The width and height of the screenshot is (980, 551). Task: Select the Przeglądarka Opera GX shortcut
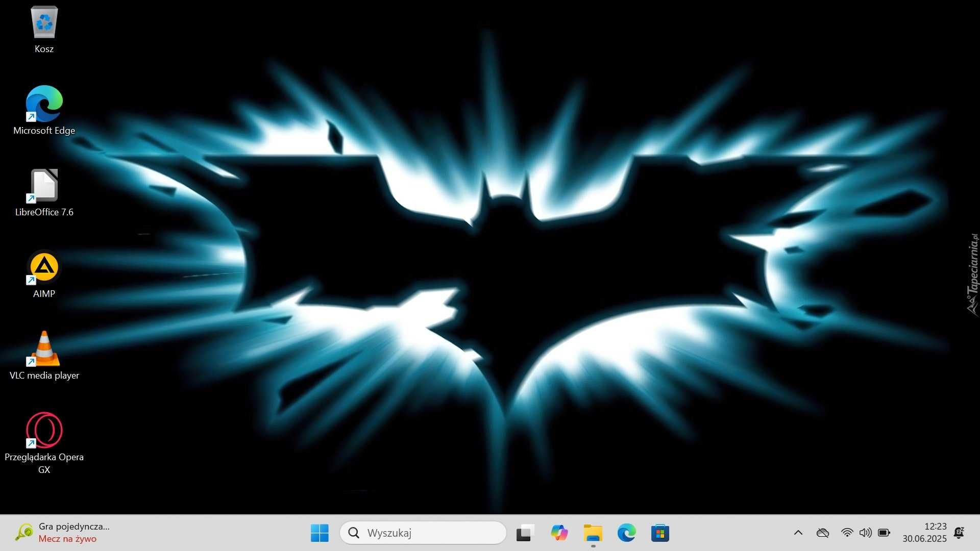click(x=44, y=443)
